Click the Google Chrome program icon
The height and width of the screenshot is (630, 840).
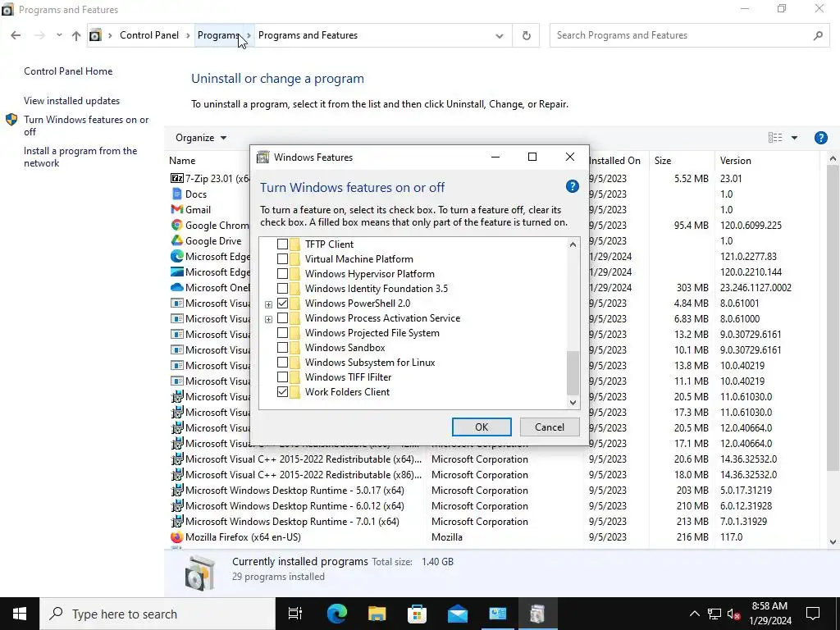point(177,225)
